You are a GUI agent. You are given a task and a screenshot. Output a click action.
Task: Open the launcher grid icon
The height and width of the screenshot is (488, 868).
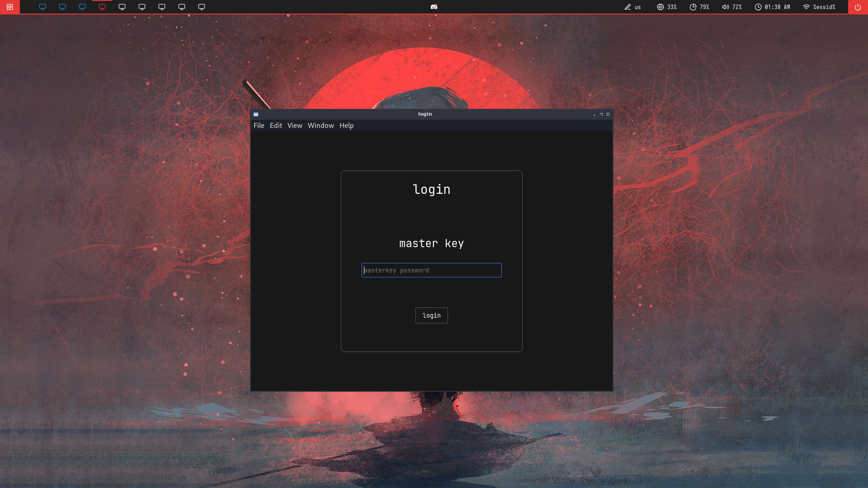pos(9,7)
